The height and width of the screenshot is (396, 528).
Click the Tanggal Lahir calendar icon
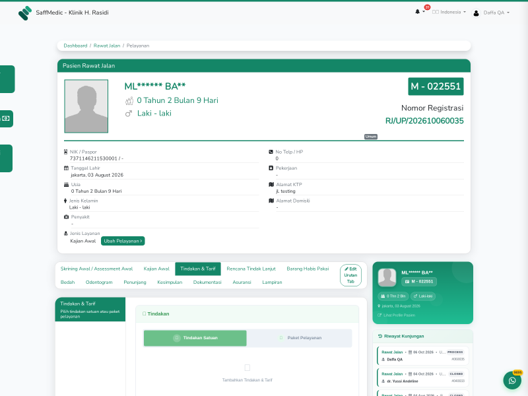[66, 168]
